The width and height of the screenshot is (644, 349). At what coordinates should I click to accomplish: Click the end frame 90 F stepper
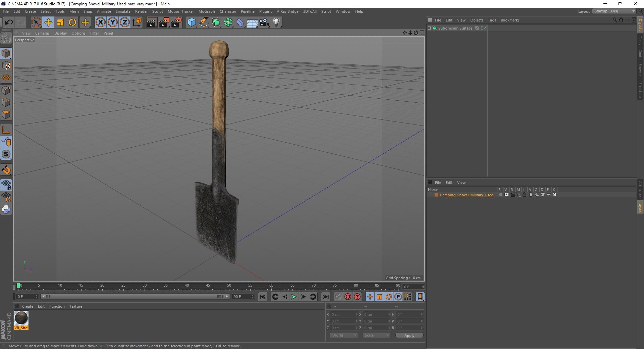253,297
